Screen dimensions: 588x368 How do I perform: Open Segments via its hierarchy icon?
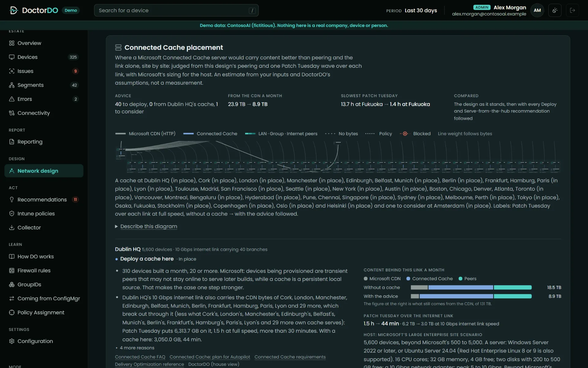click(12, 85)
